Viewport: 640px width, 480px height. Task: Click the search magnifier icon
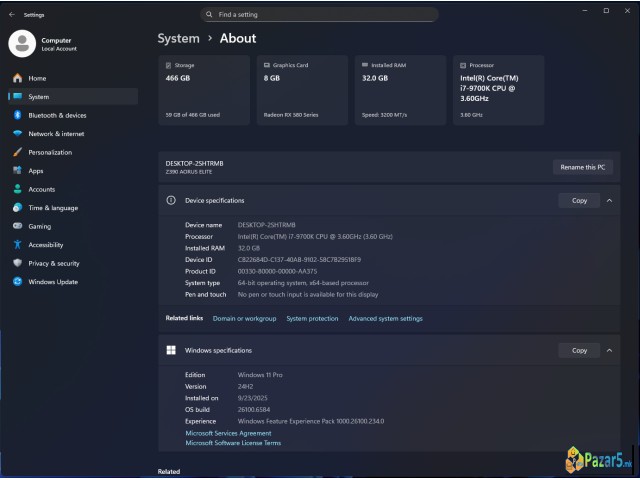(x=209, y=15)
